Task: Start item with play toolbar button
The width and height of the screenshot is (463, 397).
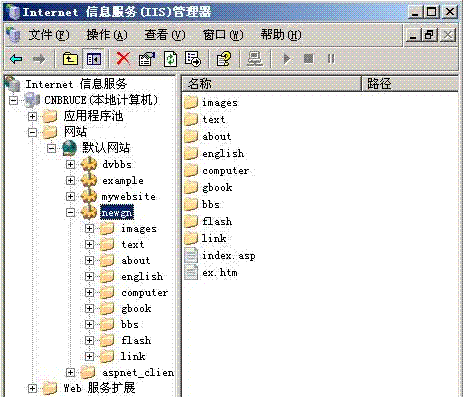Action: coord(286,59)
